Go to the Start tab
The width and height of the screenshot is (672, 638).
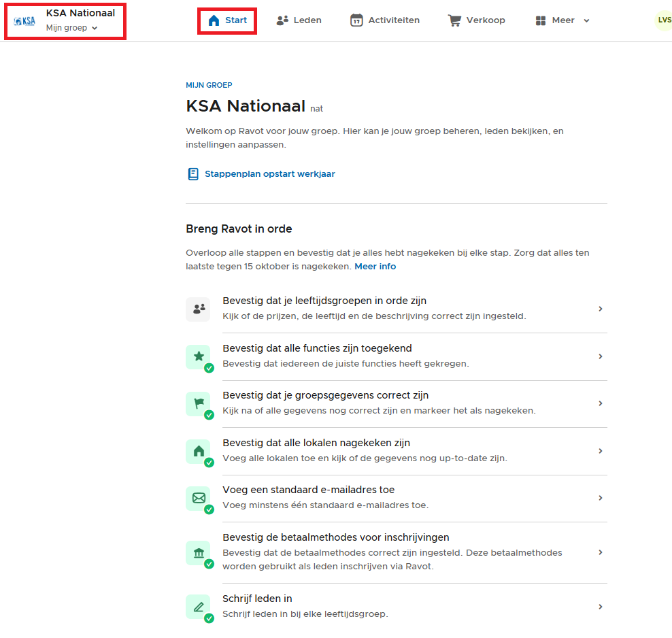coord(227,20)
